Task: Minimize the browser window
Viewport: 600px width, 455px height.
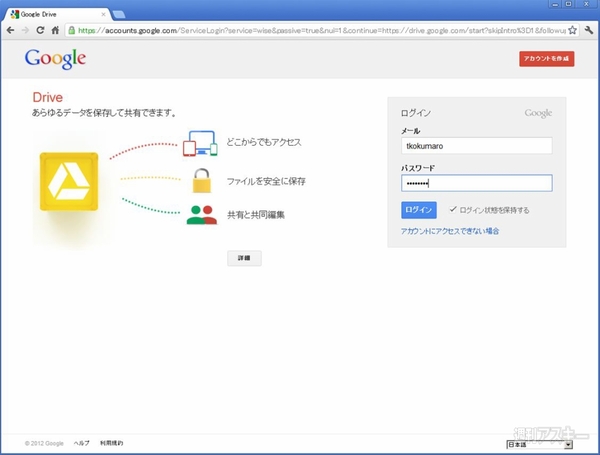Action: (x=554, y=4)
